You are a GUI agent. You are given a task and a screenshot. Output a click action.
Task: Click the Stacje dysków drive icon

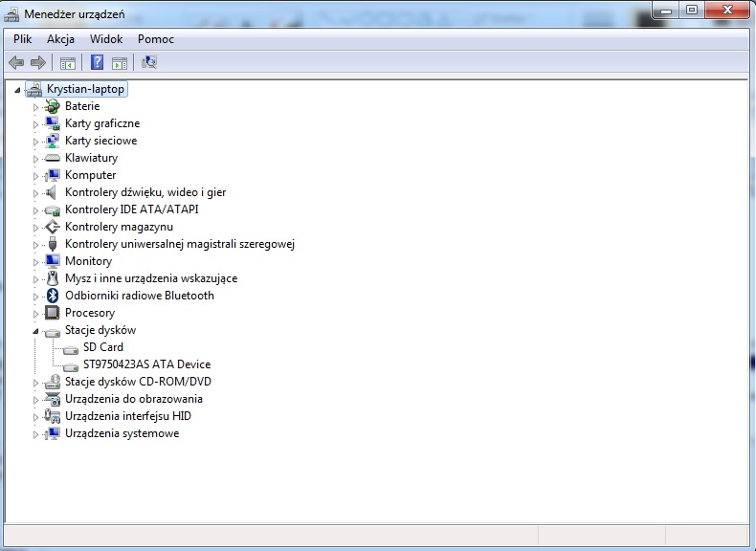click(x=52, y=332)
